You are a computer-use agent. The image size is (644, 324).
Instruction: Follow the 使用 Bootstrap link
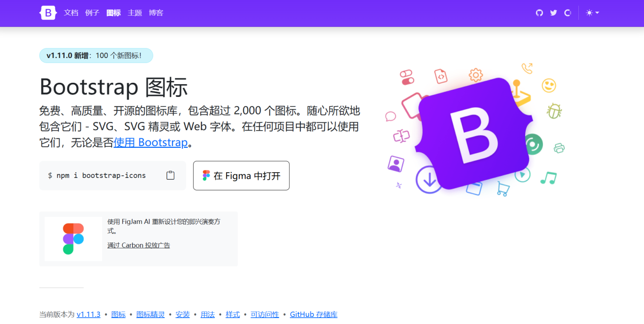tap(150, 143)
